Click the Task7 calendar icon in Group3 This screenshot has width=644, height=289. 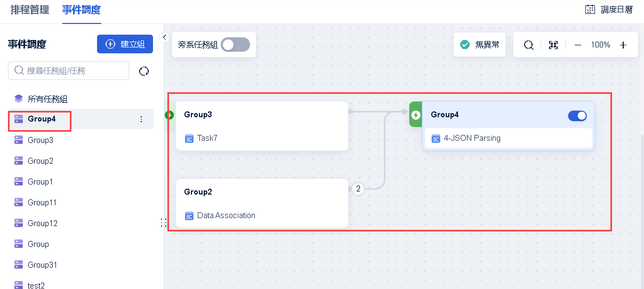[x=189, y=139]
